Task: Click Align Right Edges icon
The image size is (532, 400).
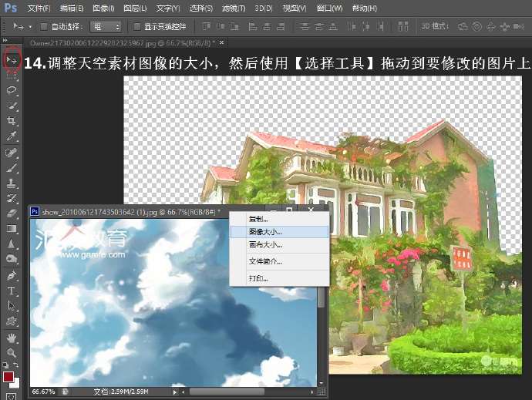Action: click(x=281, y=26)
